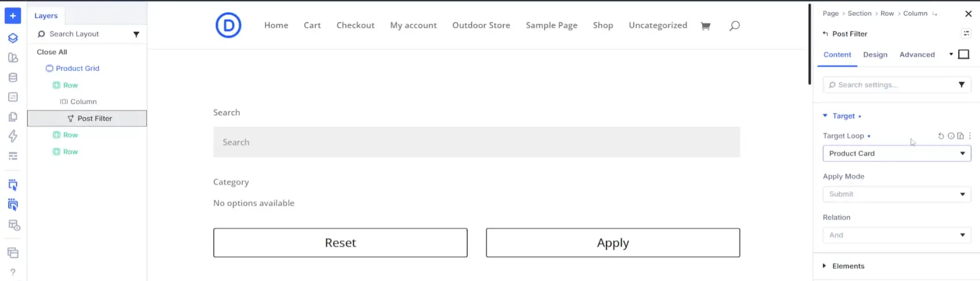Open the Layers view icon in sidebar
The height and width of the screenshot is (281, 980).
[x=13, y=38]
